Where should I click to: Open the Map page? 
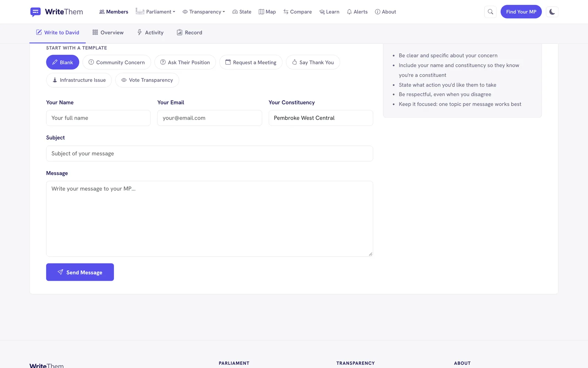(x=267, y=12)
